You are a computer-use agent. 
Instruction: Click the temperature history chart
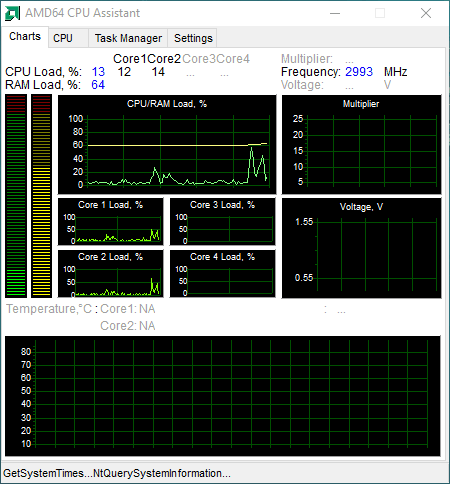[x=223, y=396]
